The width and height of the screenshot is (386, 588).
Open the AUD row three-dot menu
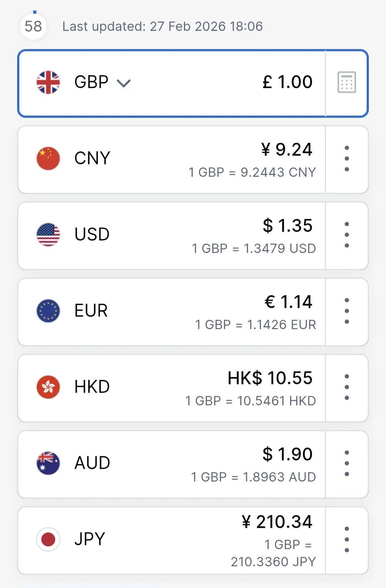pyautogui.click(x=346, y=463)
